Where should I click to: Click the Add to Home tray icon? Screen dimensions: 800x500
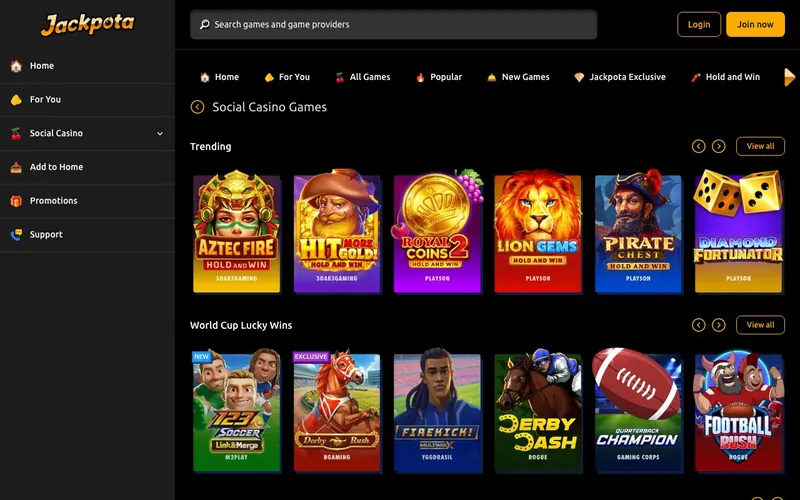click(16, 167)
